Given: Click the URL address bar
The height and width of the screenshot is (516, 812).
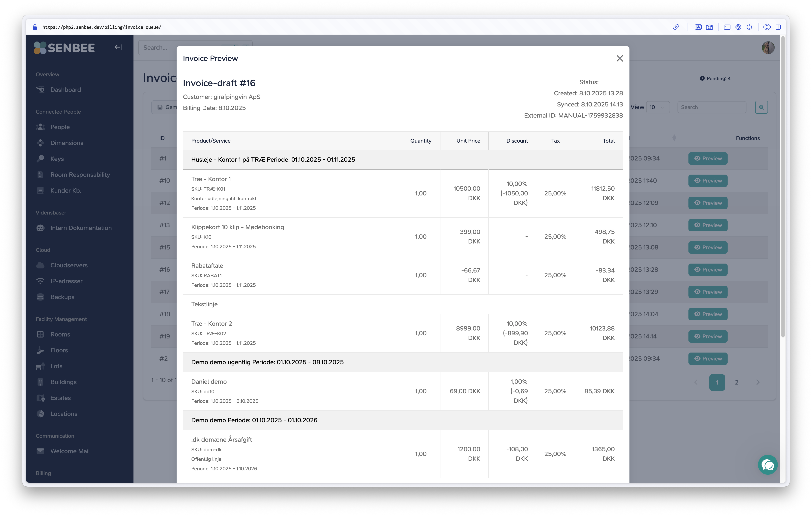Looking at the screenshot, I should (x=101, y=27).
